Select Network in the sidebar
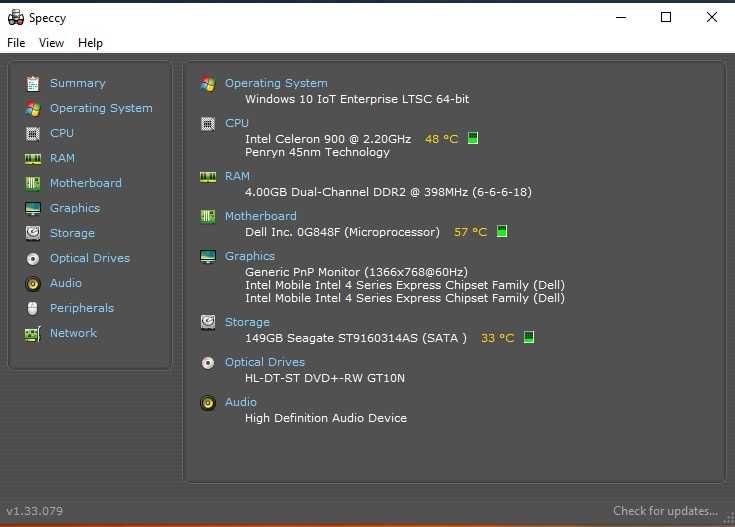735x527 pixels. (73, 333)
